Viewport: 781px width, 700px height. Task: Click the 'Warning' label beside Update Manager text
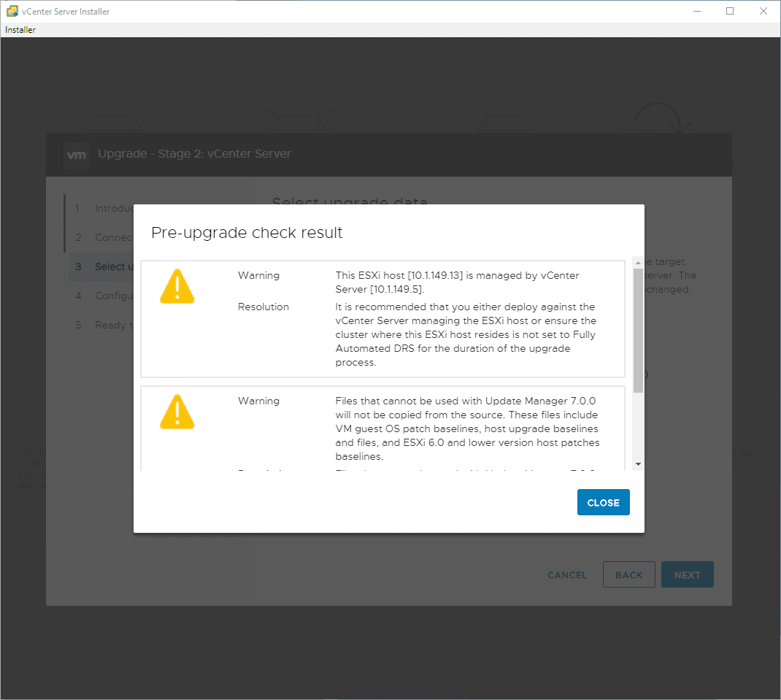point(258,401)
